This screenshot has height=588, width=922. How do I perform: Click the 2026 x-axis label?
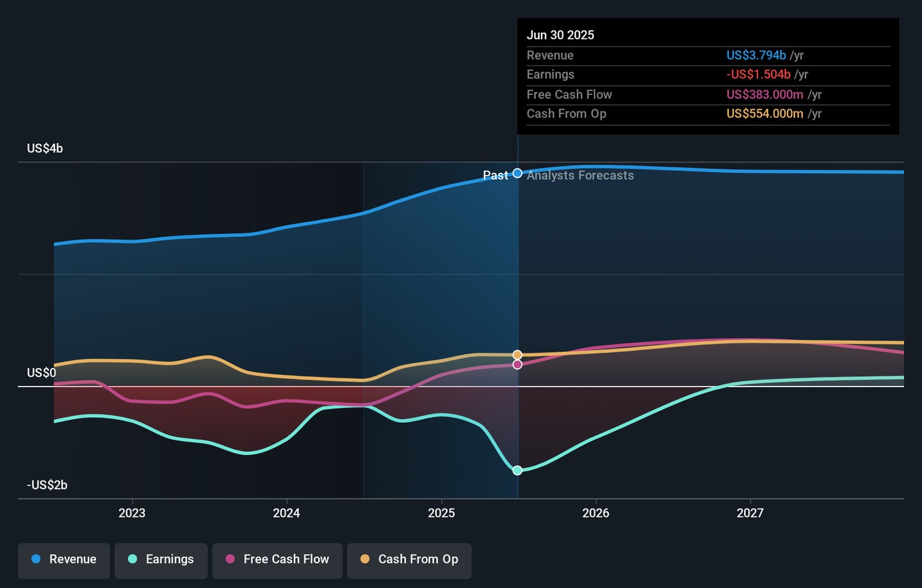(595, 513)
